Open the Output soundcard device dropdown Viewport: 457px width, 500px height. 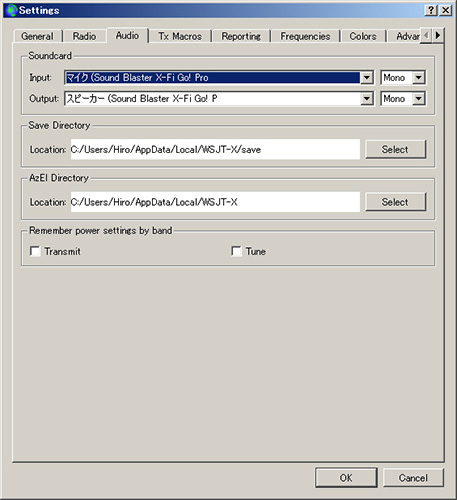coord(366,99)
